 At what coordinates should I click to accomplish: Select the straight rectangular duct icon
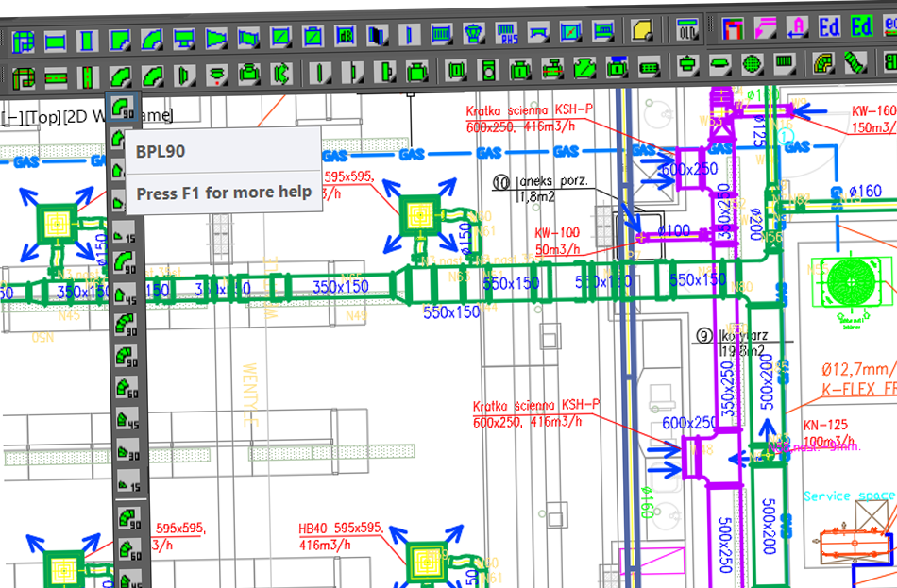(x=56, y=42)
